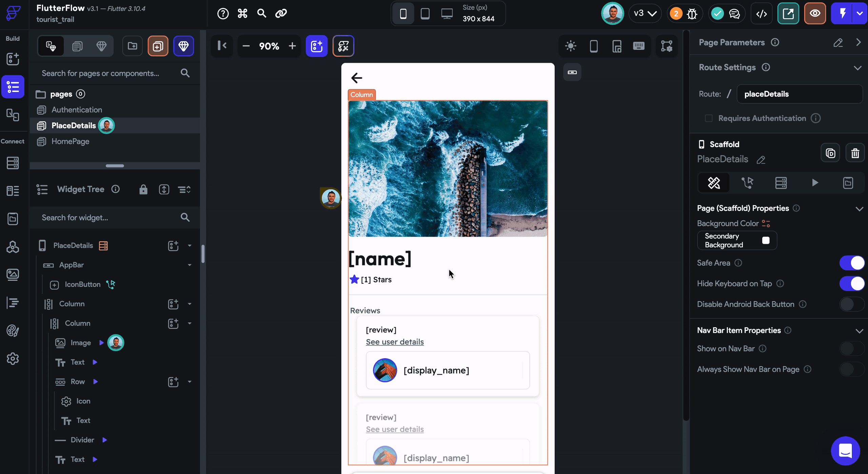Expand Page Parameters chevron
Viewport: 868px width, 474px height.
pyautogui.click(x=858, y=42)
